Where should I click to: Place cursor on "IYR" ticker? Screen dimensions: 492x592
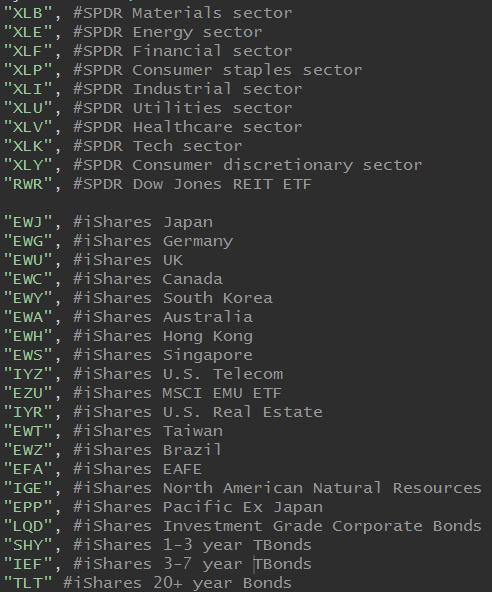click(x=28, y=412)
